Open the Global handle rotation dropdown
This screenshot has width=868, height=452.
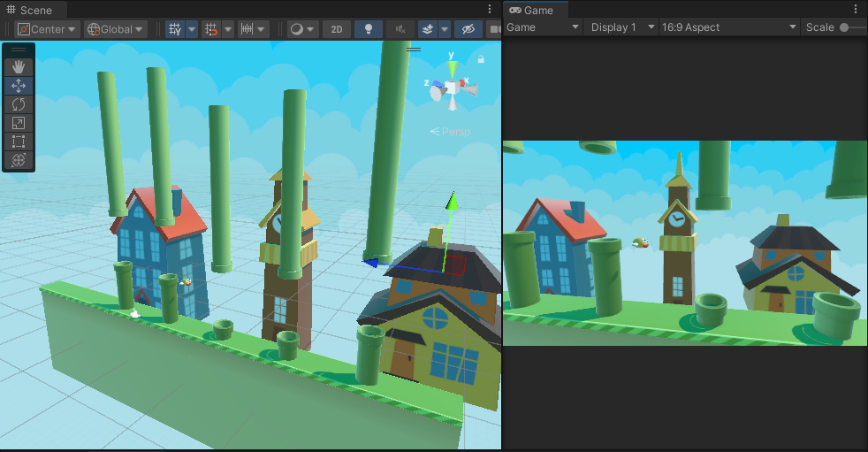click(116, 29)
